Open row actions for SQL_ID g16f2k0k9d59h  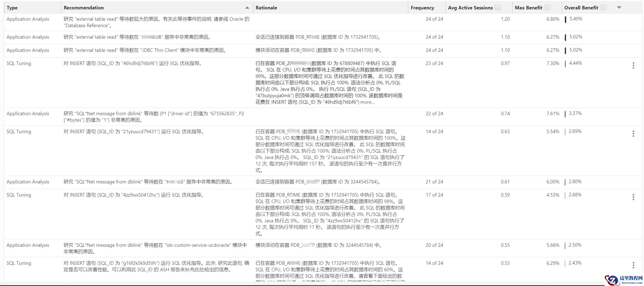pos(633,265)
